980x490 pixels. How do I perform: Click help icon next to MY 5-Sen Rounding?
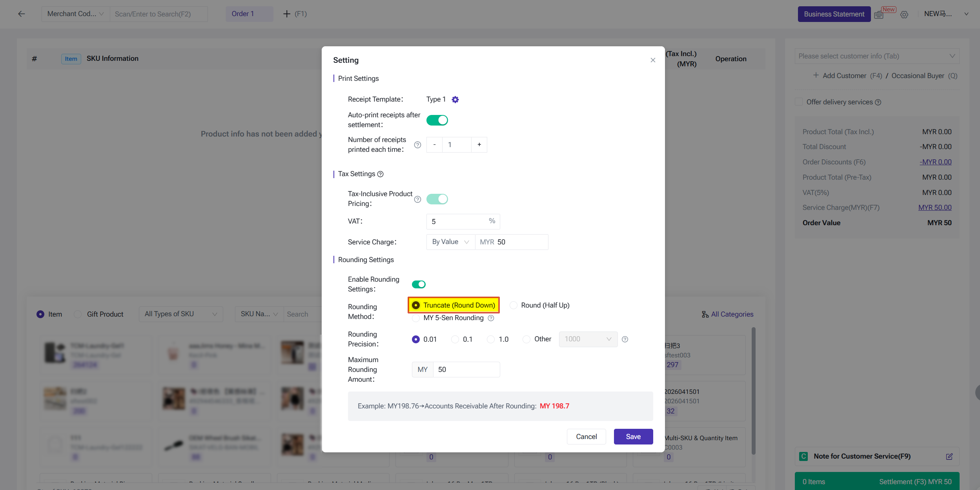pos(491,318)
